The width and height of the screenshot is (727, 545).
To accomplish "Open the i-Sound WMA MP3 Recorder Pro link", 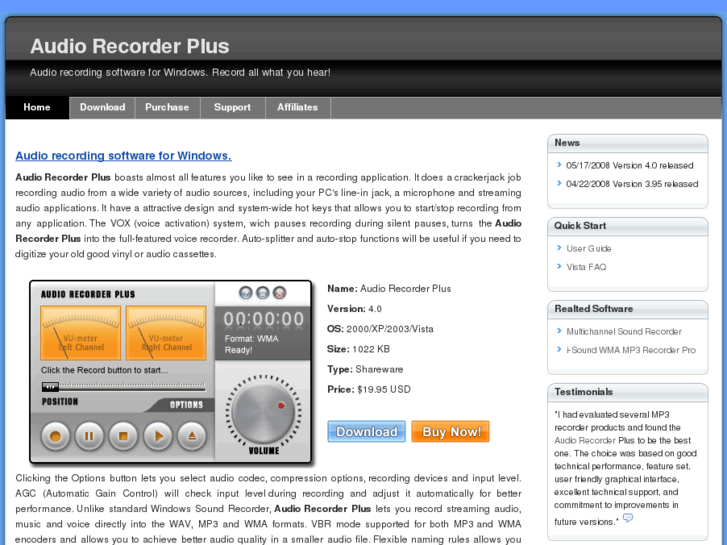I will (631, 350).
